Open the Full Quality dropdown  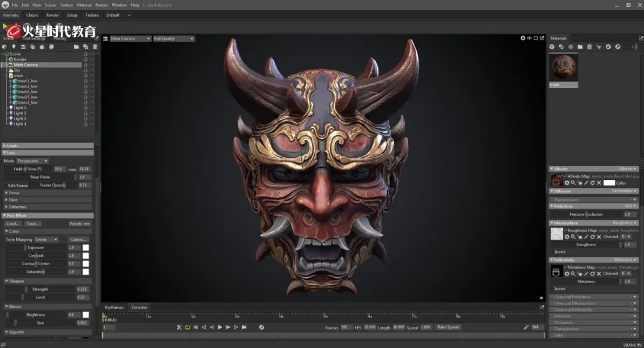tap(174, 39)
